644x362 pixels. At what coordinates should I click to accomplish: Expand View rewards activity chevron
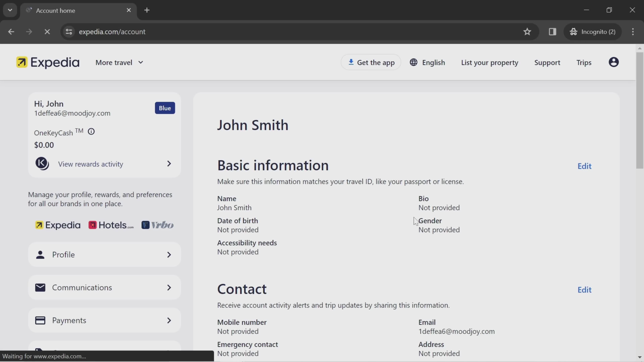(x=169, y=164)
